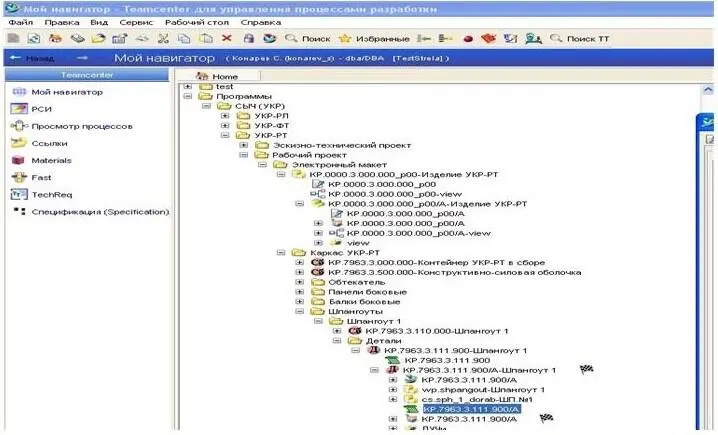Screen dimensions: 718x435
Task: Select the Шпангоут 1 folder
Action: pos(374,321)
